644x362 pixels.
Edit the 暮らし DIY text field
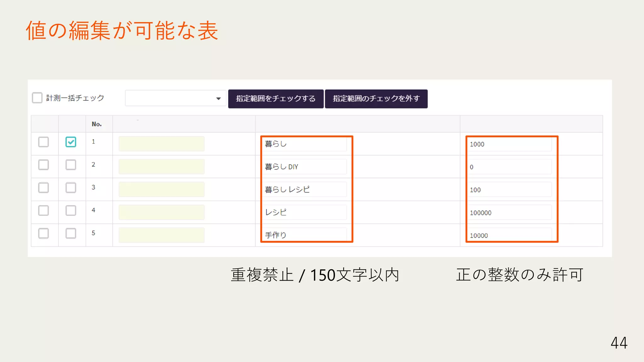[304, 167]
